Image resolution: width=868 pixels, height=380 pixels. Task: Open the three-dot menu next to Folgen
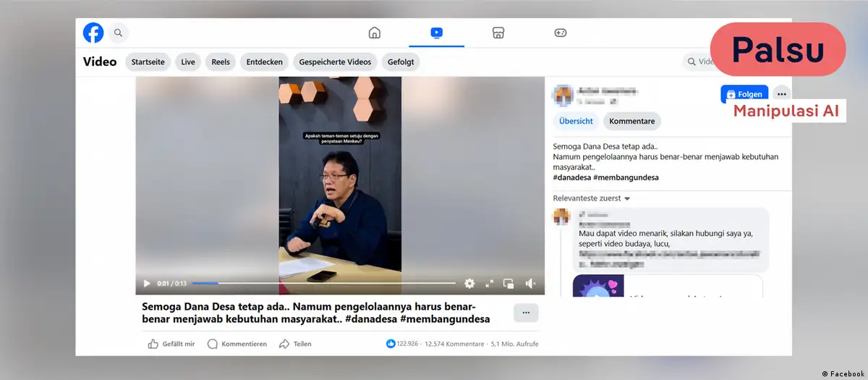781,94
